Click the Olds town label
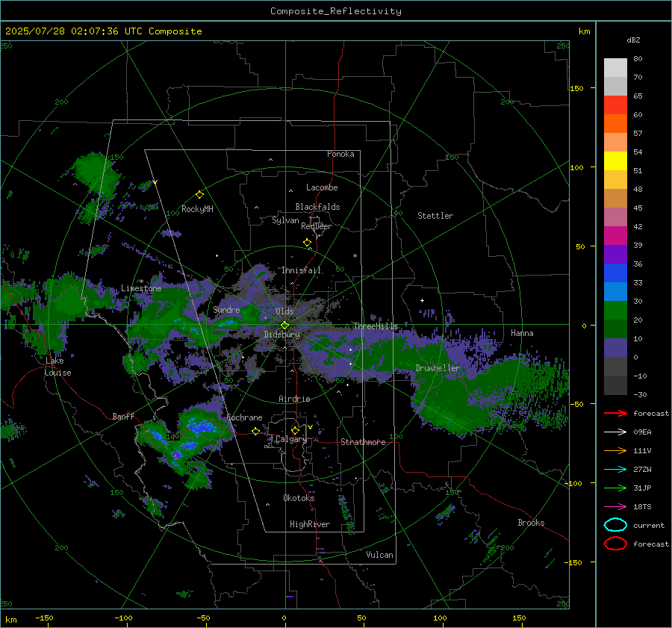This screenshot has height=628, width=672. [284, 311]
